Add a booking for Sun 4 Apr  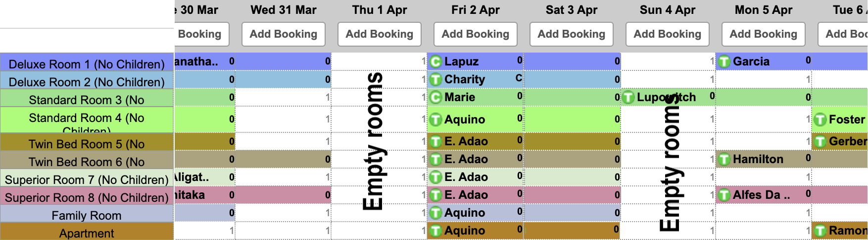[668, 34]
